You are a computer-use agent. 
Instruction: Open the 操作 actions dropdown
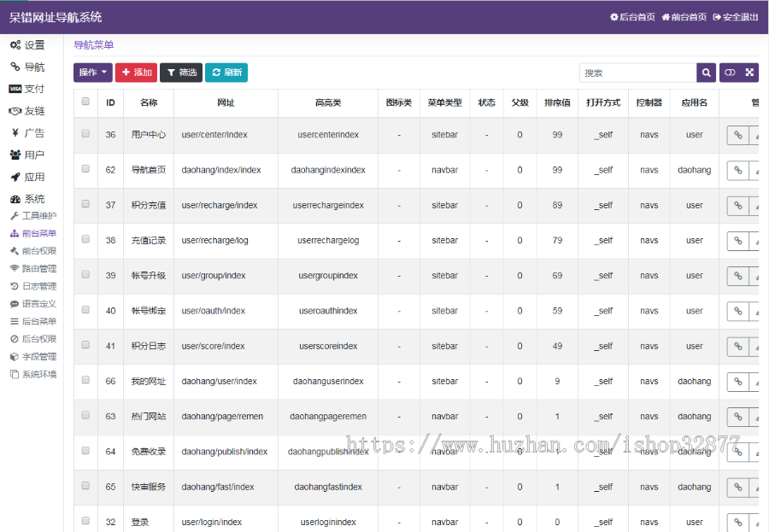92,73
